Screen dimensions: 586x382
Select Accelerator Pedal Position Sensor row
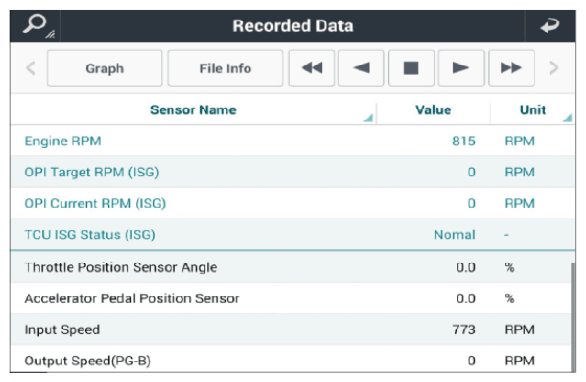[291, 298]
